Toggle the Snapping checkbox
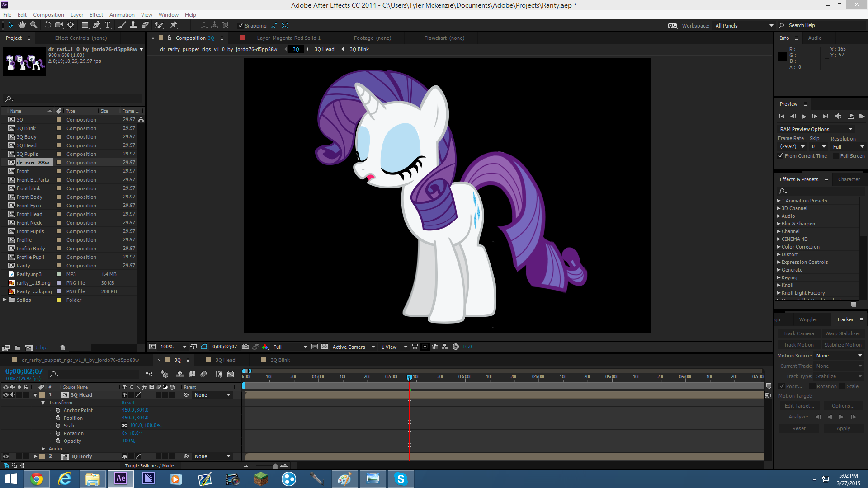The image size is (868, 488). point(241,26)
